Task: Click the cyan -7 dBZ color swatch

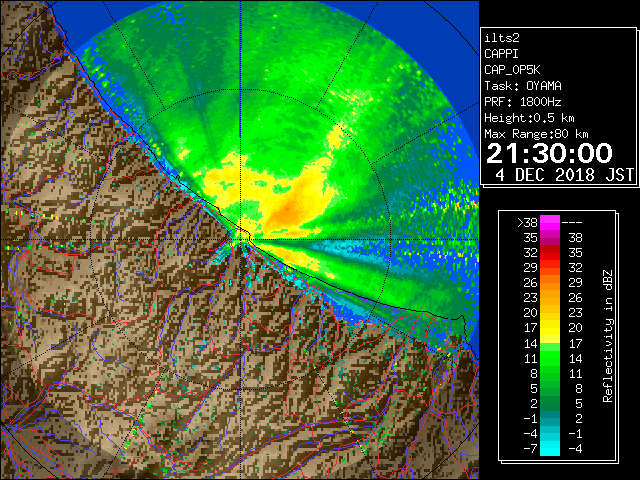Action: [x=550, y=448]
